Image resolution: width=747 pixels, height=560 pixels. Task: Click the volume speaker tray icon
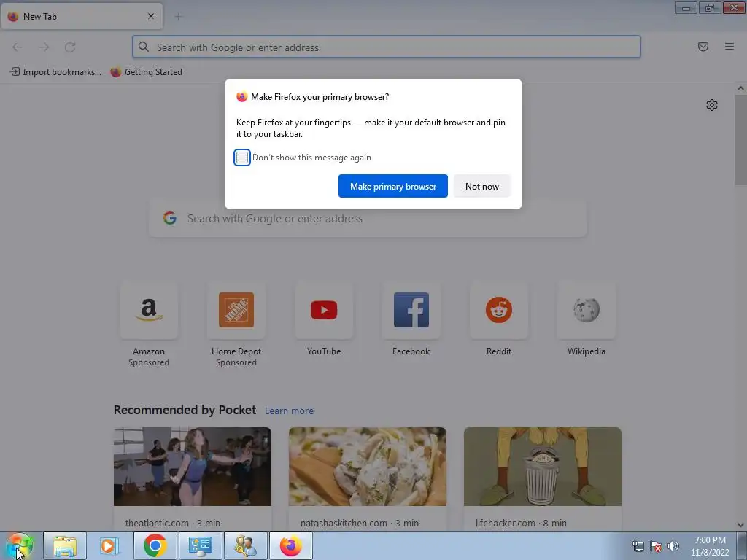[x=673, y=546]
